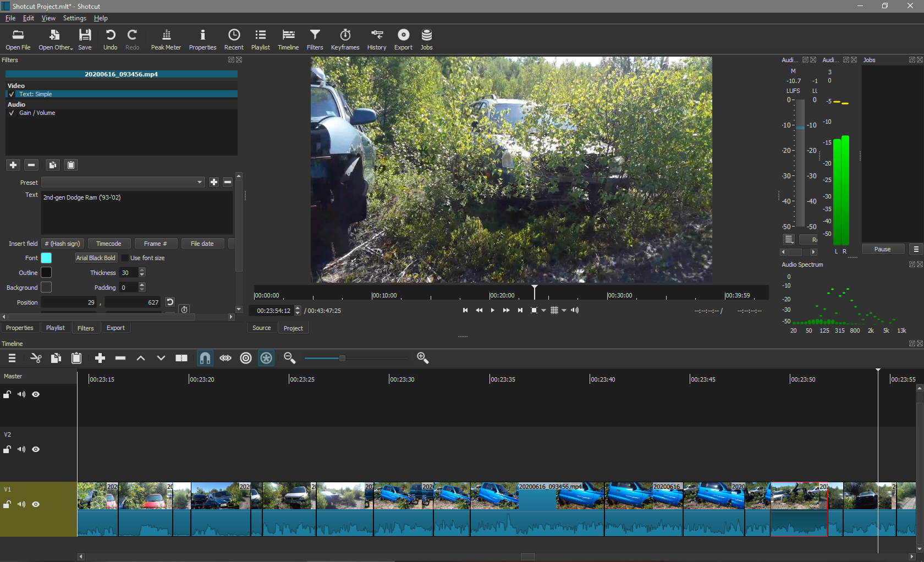This screenshot has width=924, height=562.
Task: Insert the Timecode field
Action: tap(109, 244)
